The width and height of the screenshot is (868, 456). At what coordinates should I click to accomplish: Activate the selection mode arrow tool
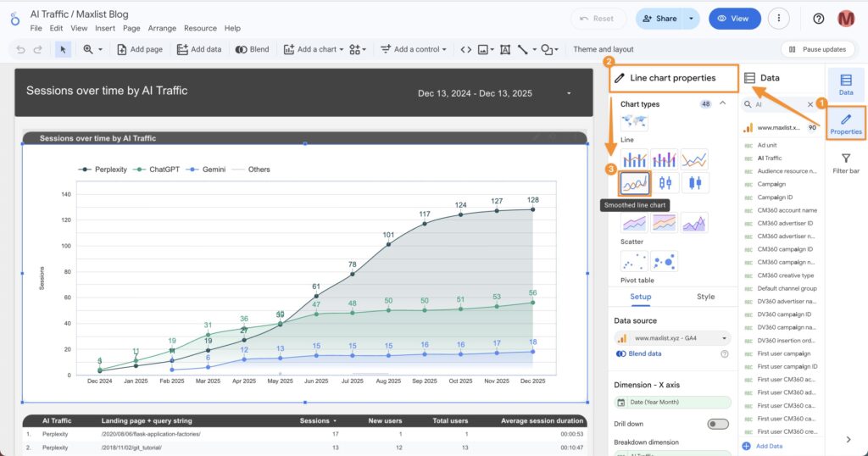pyautogui.click(x=63, y=49)
